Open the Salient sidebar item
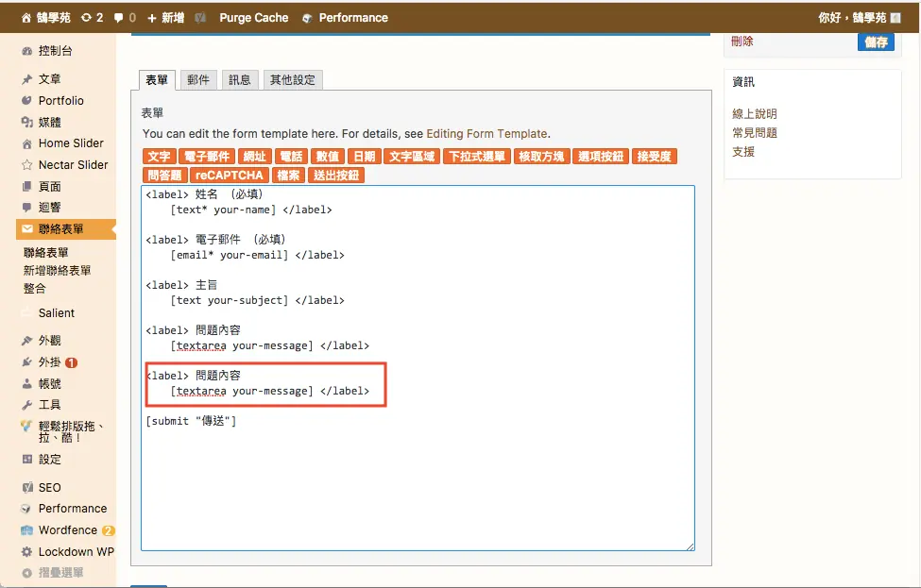Screen dimensions: 921x588 point(57,313)
